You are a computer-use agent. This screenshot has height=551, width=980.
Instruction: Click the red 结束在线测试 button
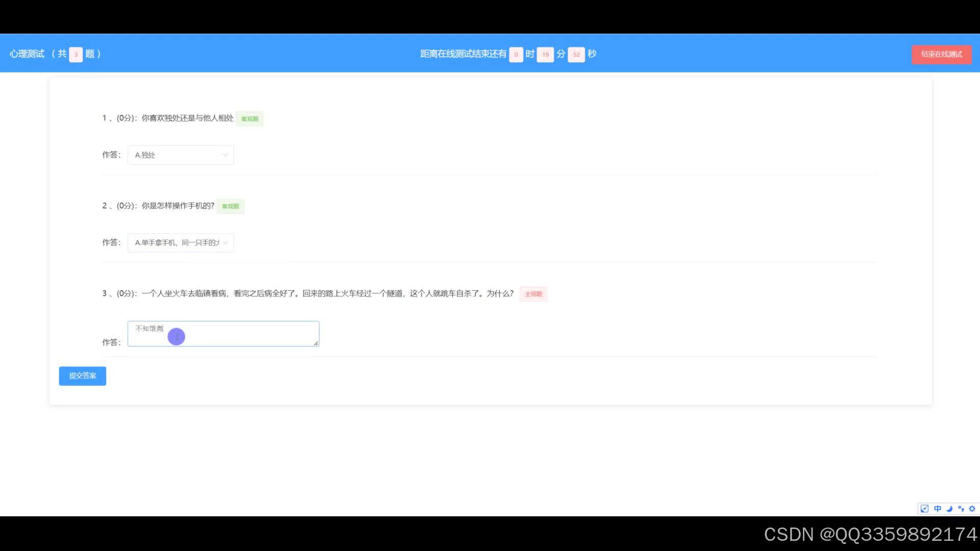(x=941, y=54)
